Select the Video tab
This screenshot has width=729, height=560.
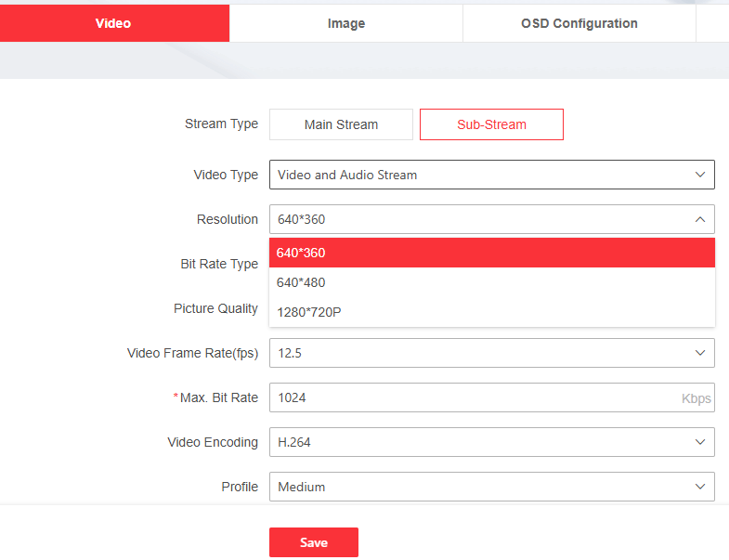point(113,23)
